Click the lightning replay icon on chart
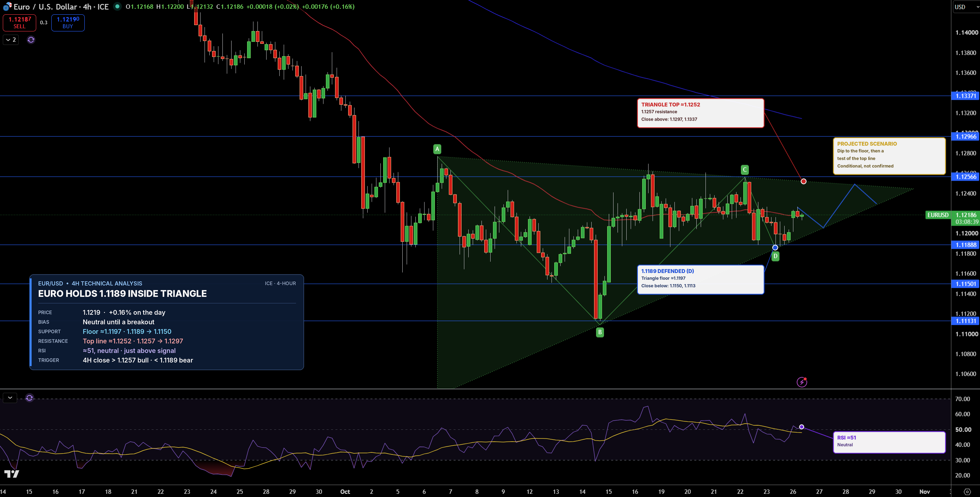The height and width of the screenshot is (497, 980). point(802,382)
